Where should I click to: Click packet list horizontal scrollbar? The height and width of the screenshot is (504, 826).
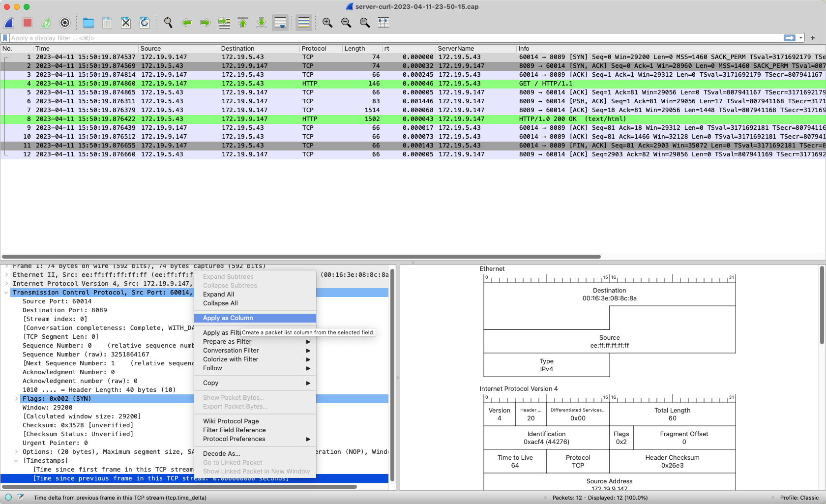[x=301, y=257]
